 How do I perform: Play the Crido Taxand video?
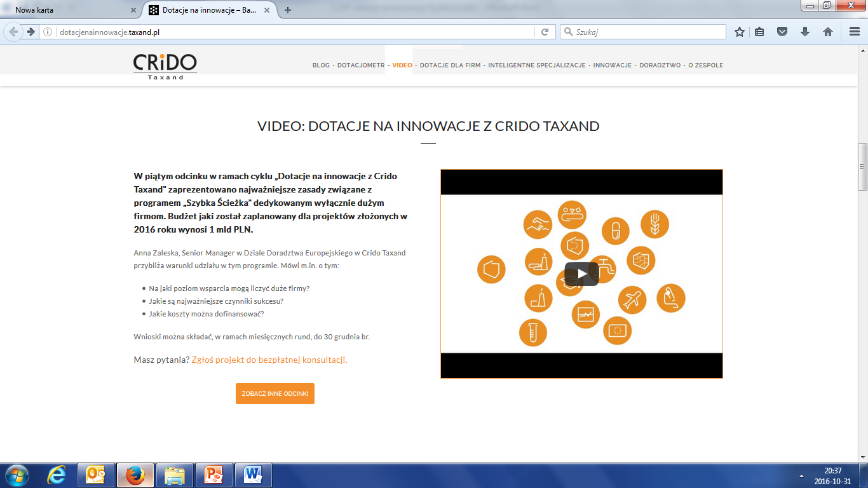pyautogui.click(x=581, y=274)
